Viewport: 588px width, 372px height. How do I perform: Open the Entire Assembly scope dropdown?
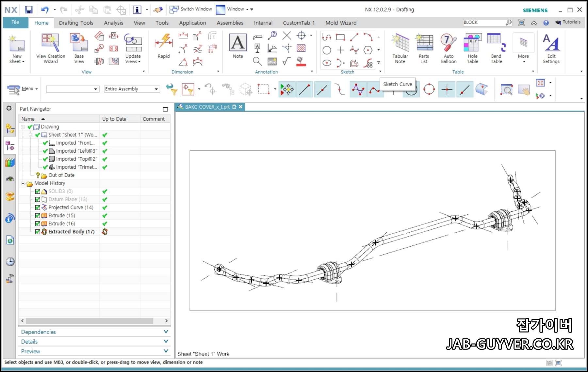pos(132,89)
